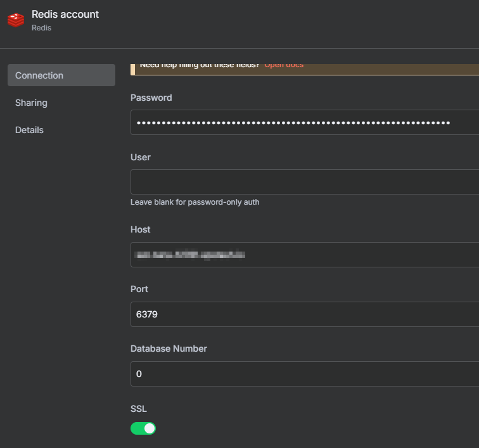Screen dimensions: 479x448
Task: Click the SSL label text
Action: point(139,409)
